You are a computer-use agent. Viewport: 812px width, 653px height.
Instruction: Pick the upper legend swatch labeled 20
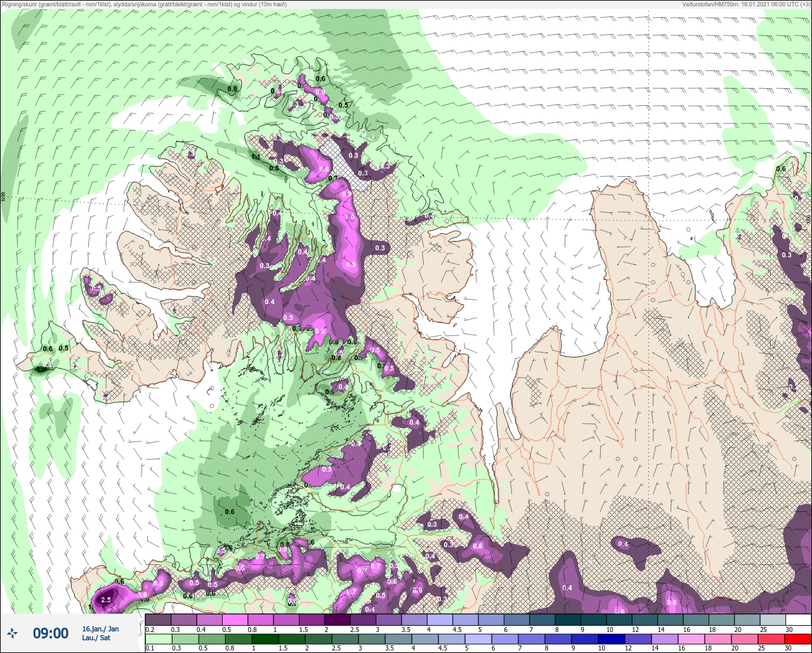point(747,619)
